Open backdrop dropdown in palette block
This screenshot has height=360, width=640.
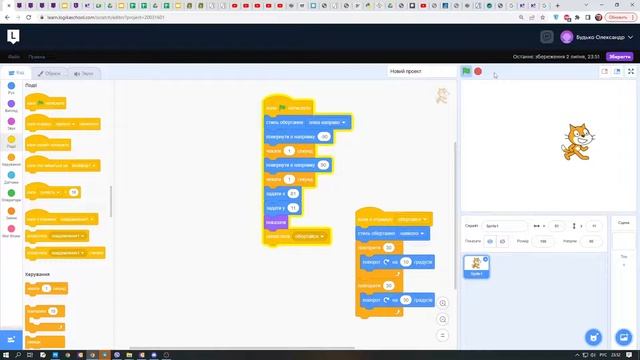tap(83, 166)
